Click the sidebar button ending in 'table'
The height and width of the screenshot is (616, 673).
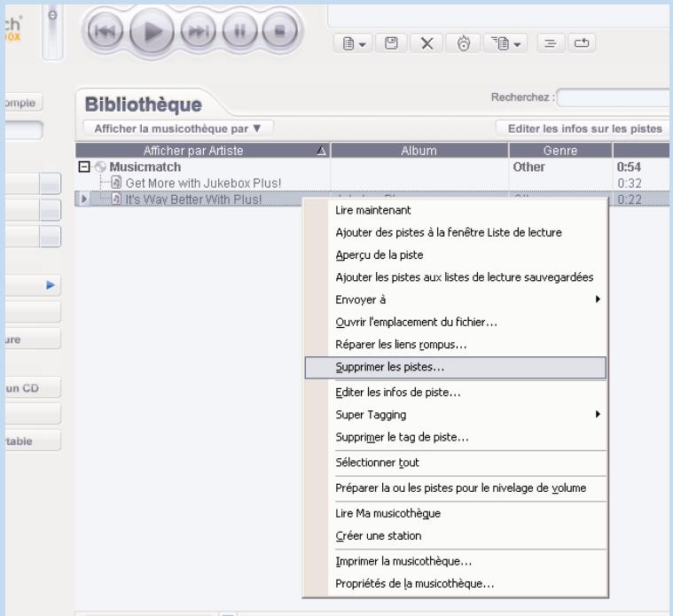pos(33,441)
